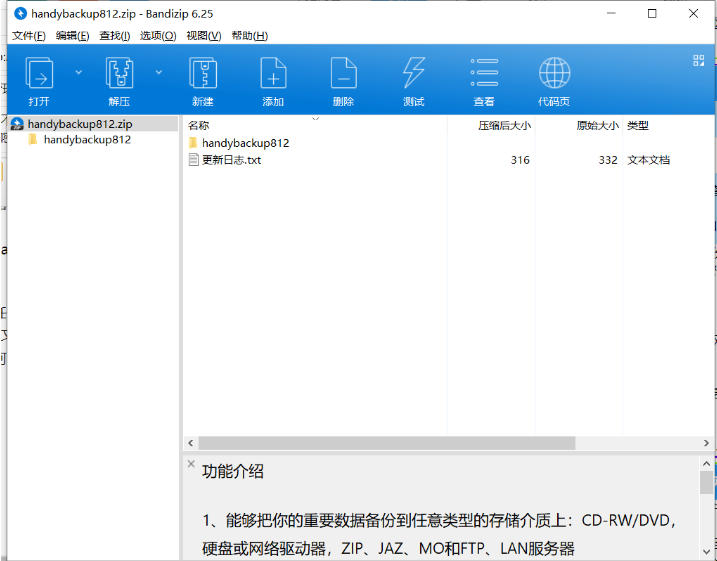
Task: Click the Add (添加) file icon
Action: pos(273,73)
